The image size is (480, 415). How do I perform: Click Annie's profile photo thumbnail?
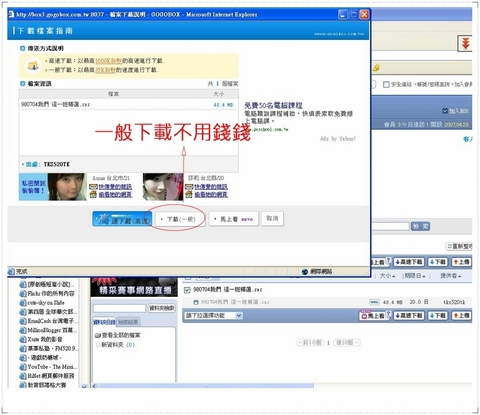(x=67, y=187)
